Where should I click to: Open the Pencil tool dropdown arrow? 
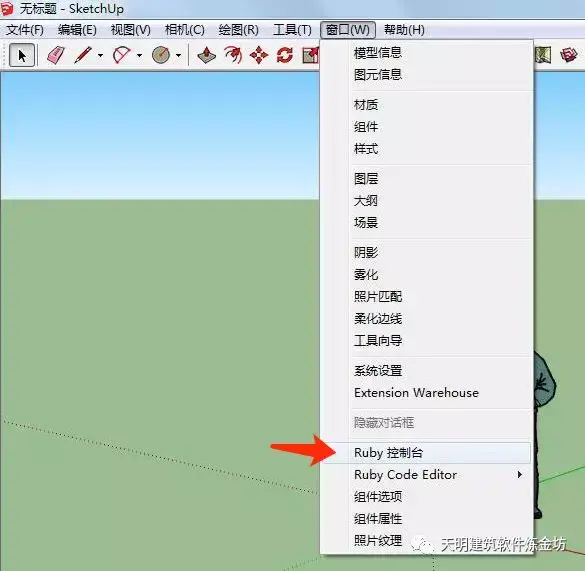pyautogui.click(x=100, y=55)
